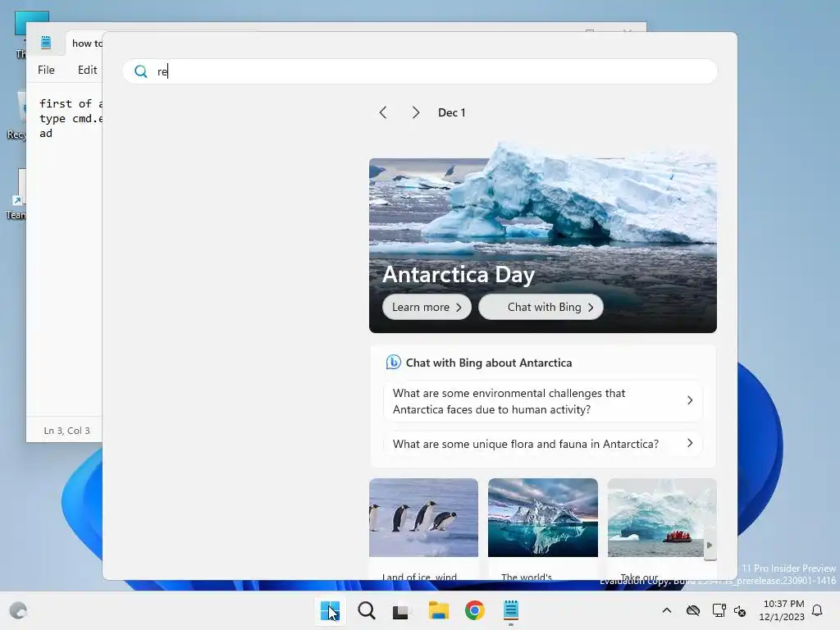Screen dimensions: 840x630
Task: Click the network display tray icon
Action: tap(719, 610)
